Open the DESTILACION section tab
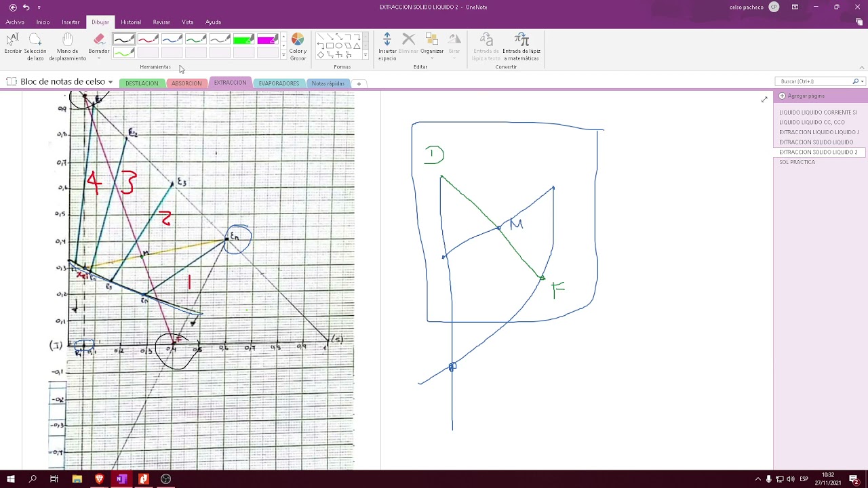 click(142, 83)
